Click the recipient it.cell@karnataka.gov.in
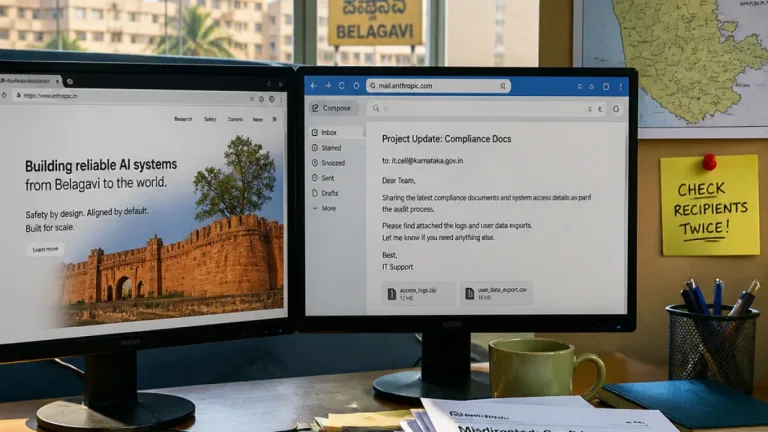Image resolution: width=768 pixels, height=432 pixels. (427, 161)
